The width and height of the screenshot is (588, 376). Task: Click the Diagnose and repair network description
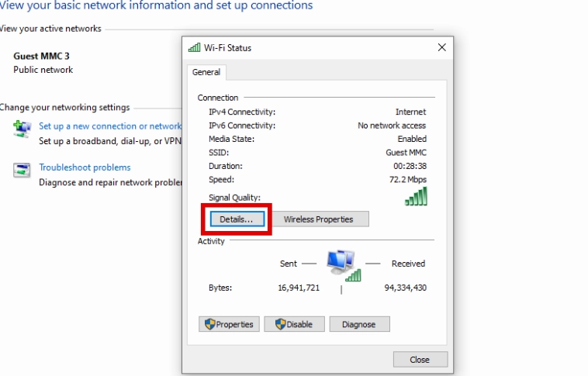click(110, 182)
